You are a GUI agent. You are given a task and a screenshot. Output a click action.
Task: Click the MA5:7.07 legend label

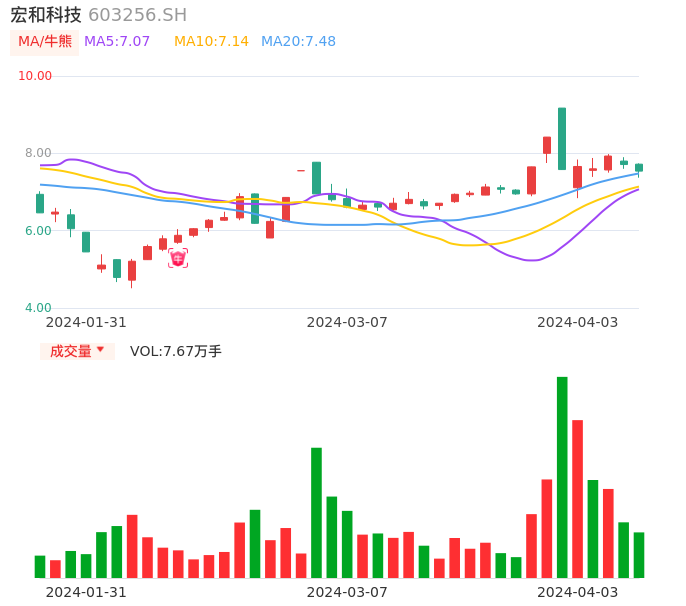[x=117, y=42]
